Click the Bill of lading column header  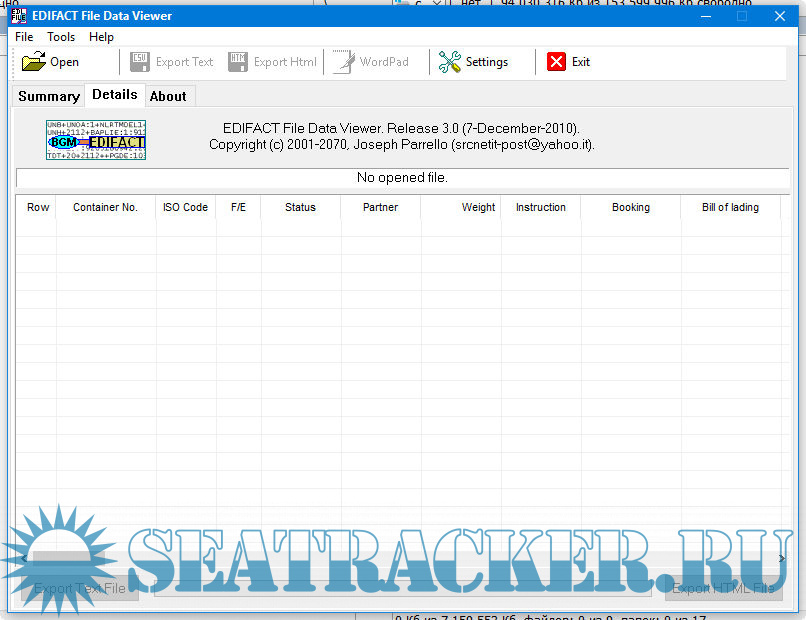pos(730,208)
